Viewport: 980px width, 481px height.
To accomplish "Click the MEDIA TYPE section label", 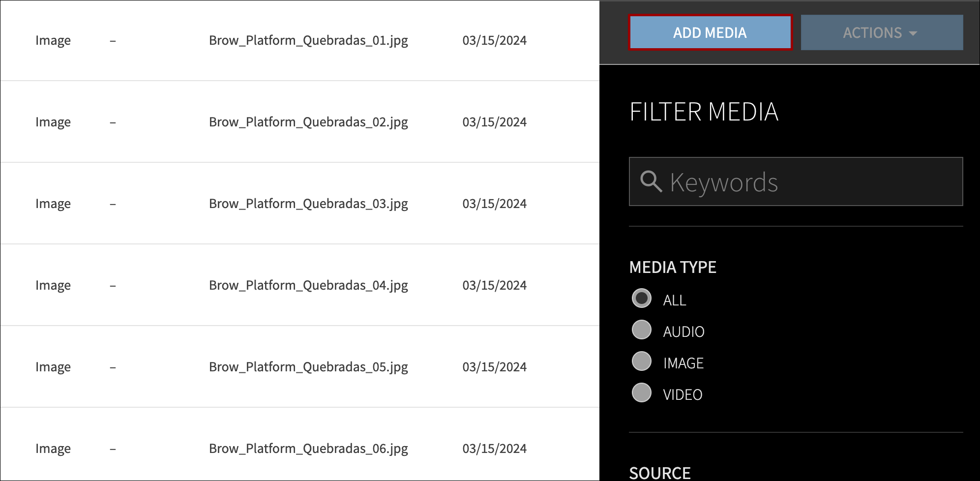I will coord(673,267).
